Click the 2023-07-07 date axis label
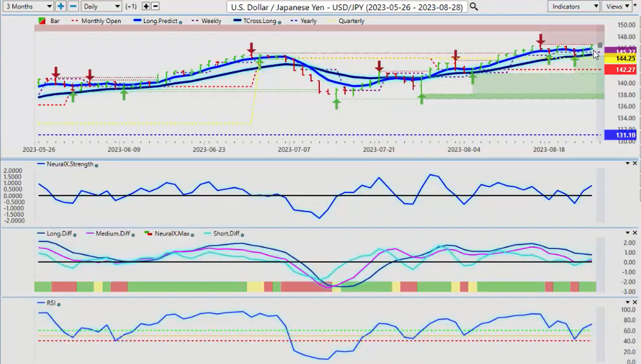This screenshot has height=364, width=641. pos(294,149)
